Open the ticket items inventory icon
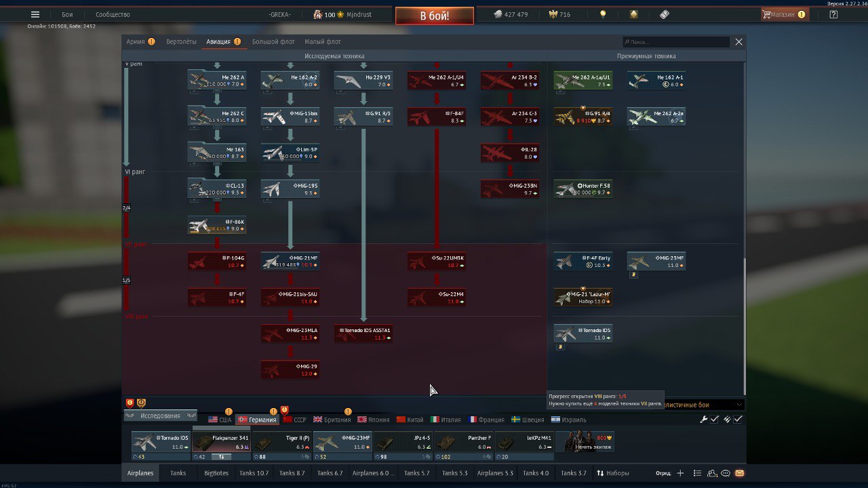Image resolution: width=868 pixels, height=488 pixels. [x=665, y=14]
